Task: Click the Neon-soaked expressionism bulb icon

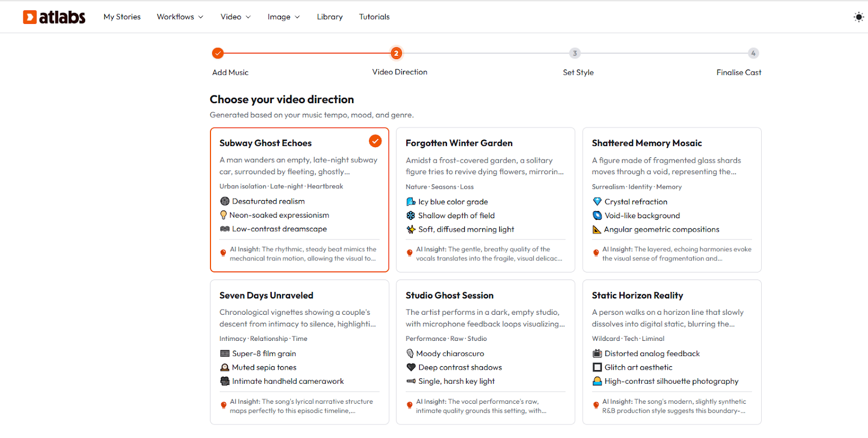Action: pyautogui.click(x=224, y=215)
